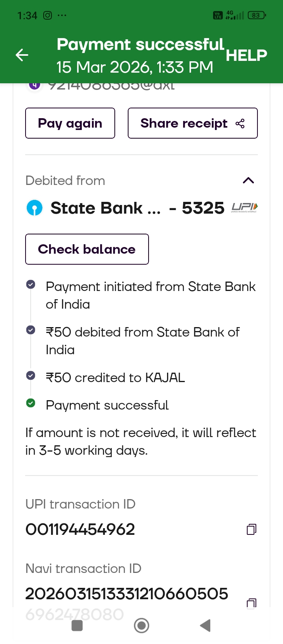Viewport: 283px width, 644px height.
Task: Open recent apps with square button
Action: [77, 626]
